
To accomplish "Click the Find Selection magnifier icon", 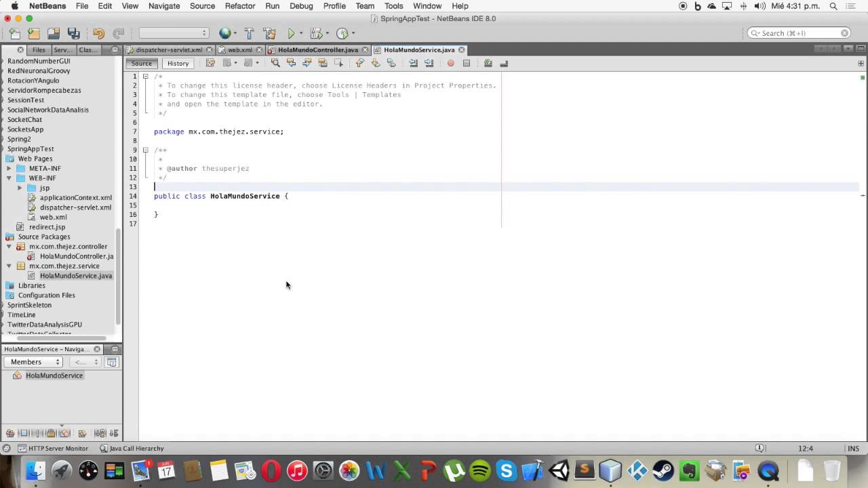I will (275, 63).
